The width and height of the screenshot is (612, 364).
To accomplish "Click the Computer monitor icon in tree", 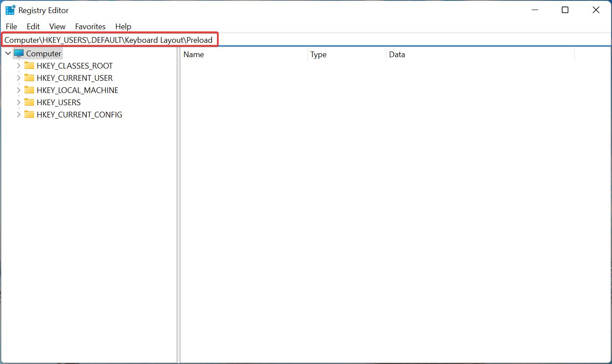I will click(19, 53).
